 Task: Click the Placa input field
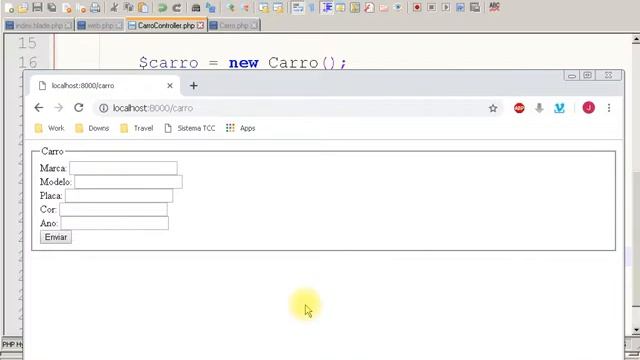pyautogui.click(x=119, y=196)
